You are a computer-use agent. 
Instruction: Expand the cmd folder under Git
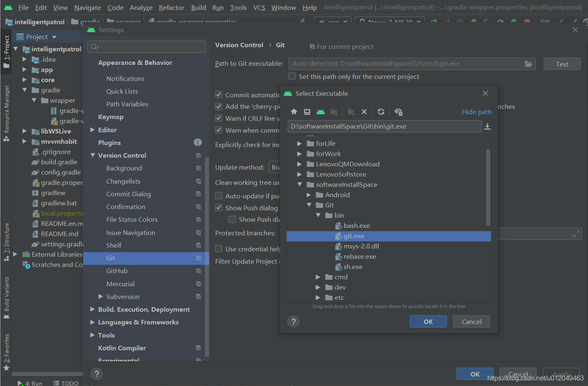coord(317,277)
